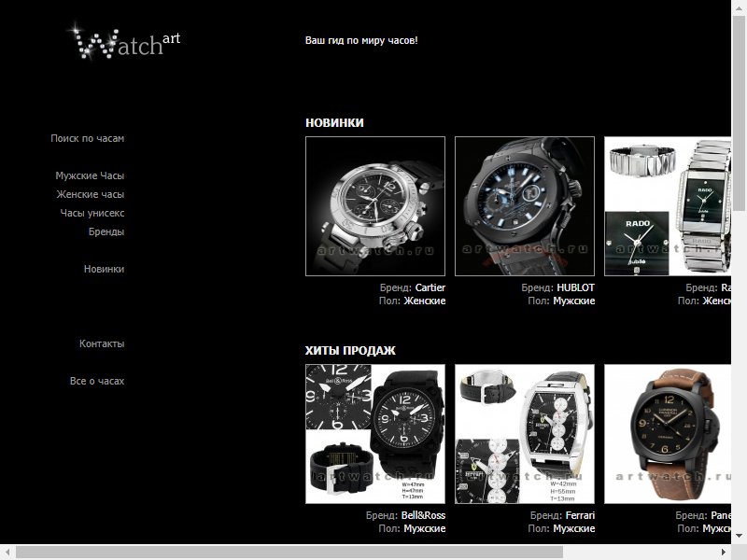Open the Все о часах page
The image size is (747, 560).
[x=97, y=381]
